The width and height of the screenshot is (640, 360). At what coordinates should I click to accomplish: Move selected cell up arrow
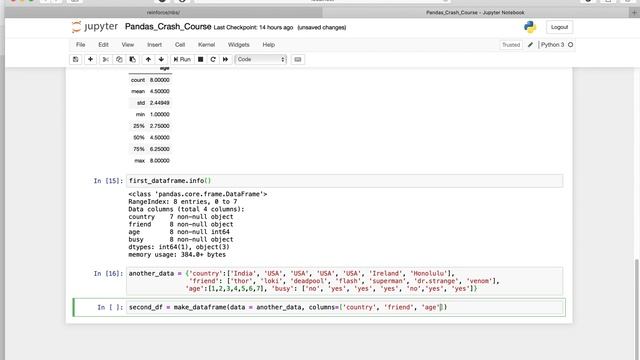coord(148,59)
